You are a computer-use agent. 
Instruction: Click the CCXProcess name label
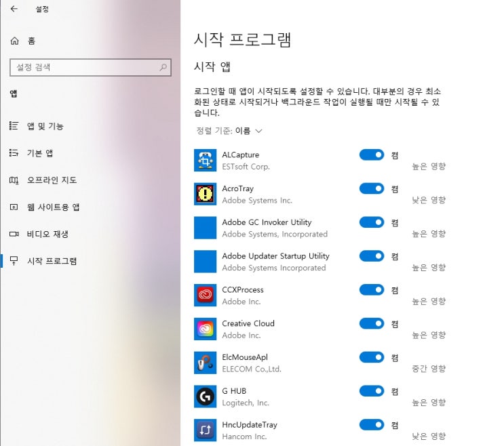[243, 289]
